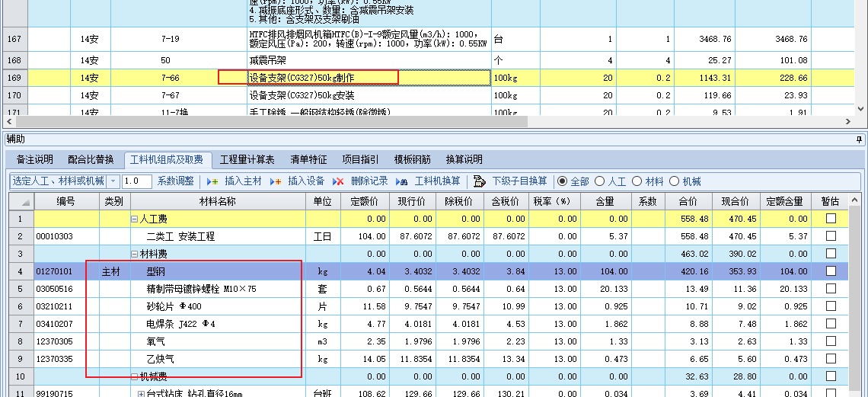Click the 型钢 material name cell
Image resolution: width=868 pixels, height=397 pixels.
[218, 271]
